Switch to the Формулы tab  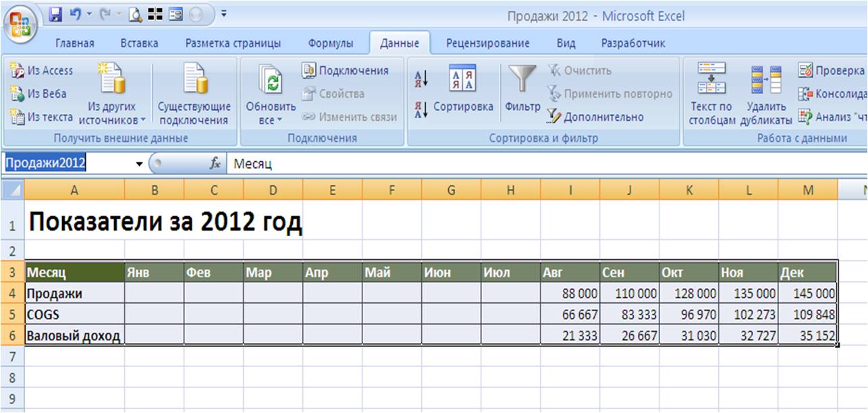330,43
